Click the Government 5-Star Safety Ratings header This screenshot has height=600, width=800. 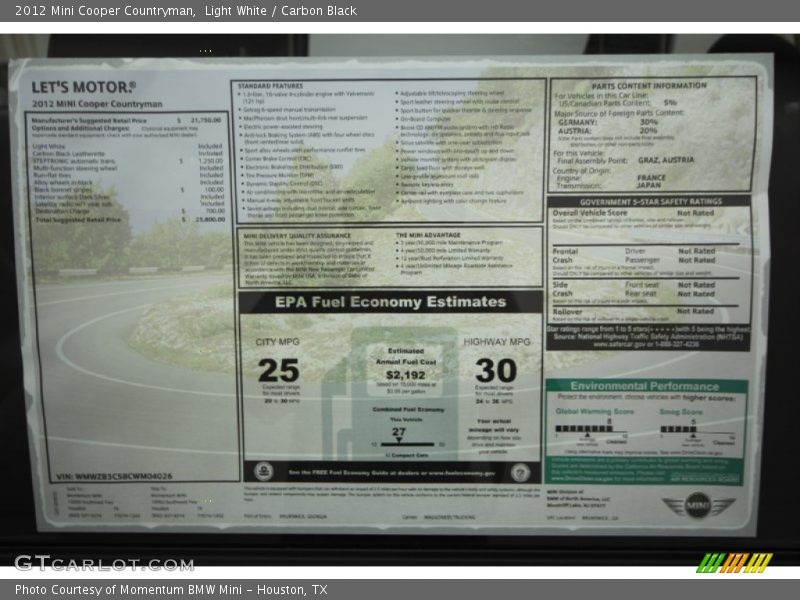[649, 201]
